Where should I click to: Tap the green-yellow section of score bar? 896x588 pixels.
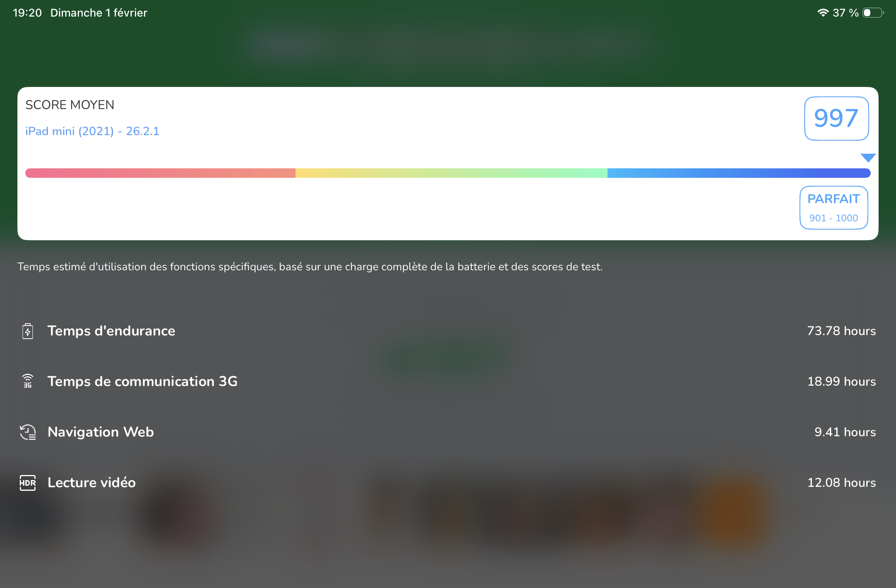[x=451, y=173]
